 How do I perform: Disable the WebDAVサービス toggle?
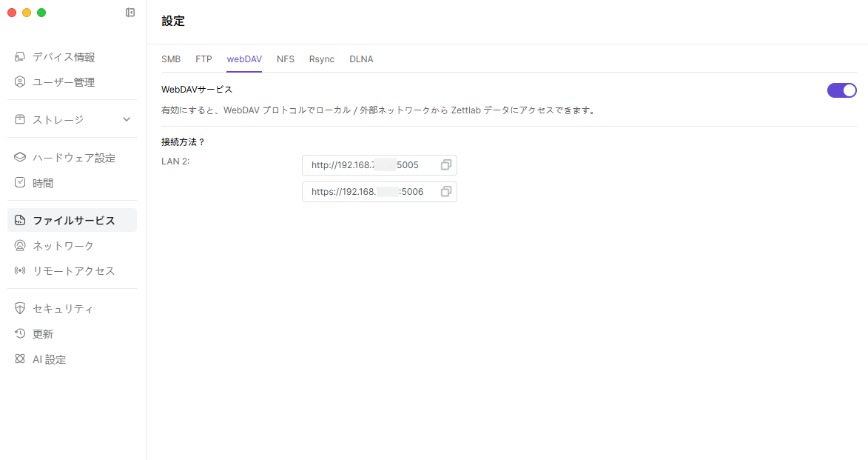(841, 90)
